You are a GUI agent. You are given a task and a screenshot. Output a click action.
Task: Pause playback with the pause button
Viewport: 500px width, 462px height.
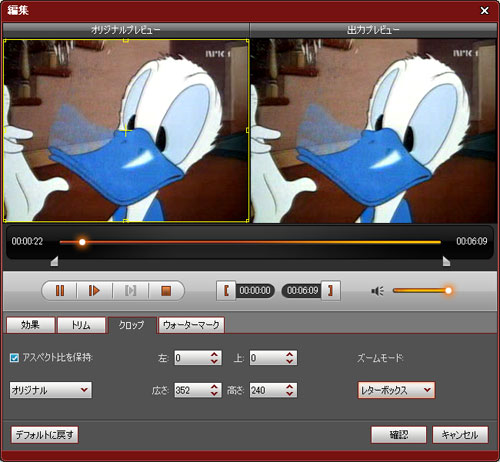[x=60, y=291]
